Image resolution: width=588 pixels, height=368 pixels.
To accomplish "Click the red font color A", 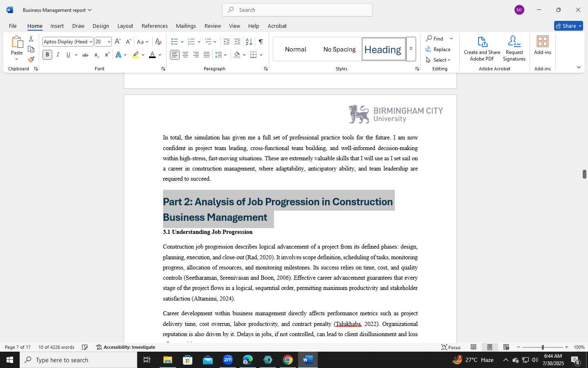I will pyautogui.click(x=152, y=55).
